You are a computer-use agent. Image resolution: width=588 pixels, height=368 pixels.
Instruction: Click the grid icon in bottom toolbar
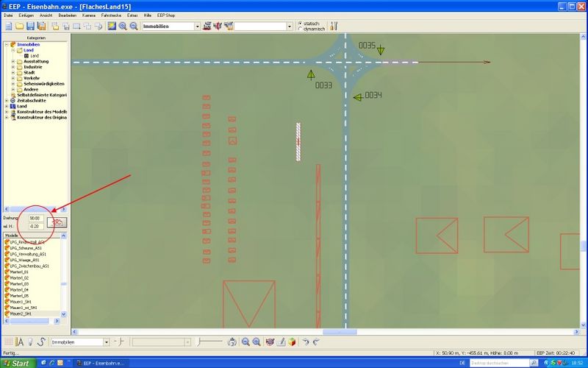pyautogui.click(x=8, y=342)
